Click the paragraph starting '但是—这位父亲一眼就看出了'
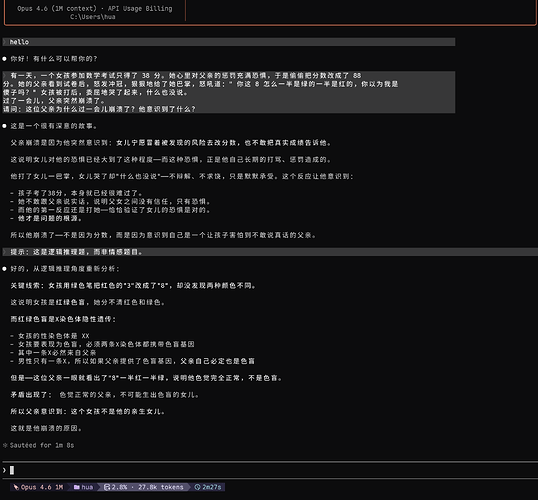The width and height of the screenshot is (538, 500). 146,378
